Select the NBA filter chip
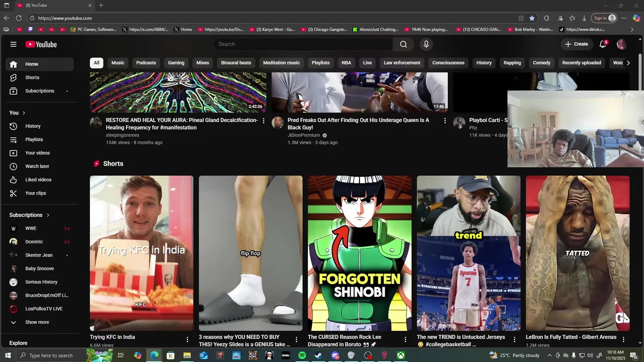644x362 pixels. pos(346,63)
